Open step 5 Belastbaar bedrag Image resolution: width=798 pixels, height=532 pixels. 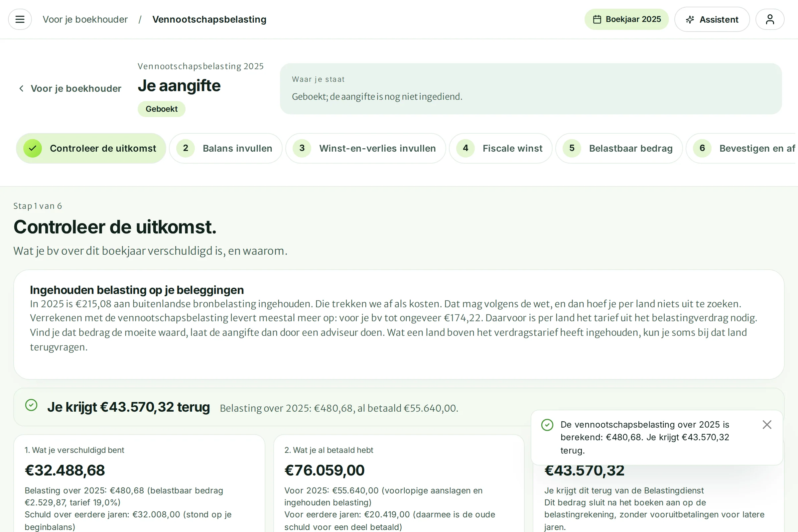pyautogui.click(x=619, y=148)
